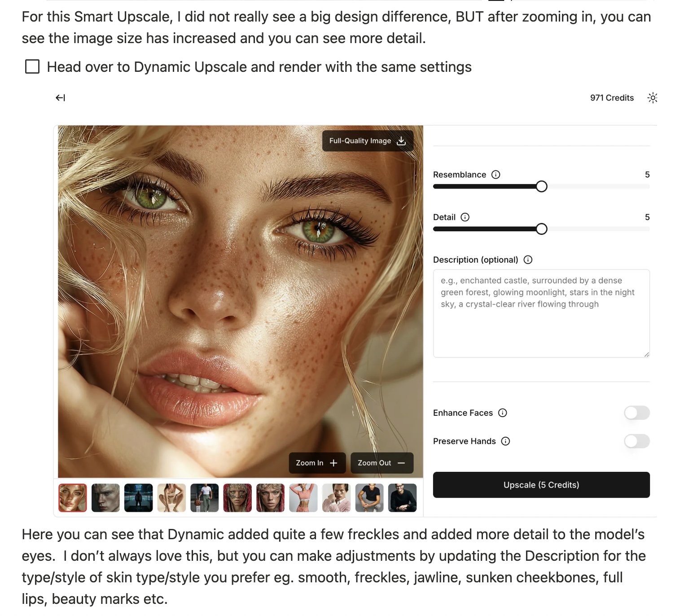Click the Zoom In button
This screenshot has height=616, width=693.
click(x=317, y=463)
